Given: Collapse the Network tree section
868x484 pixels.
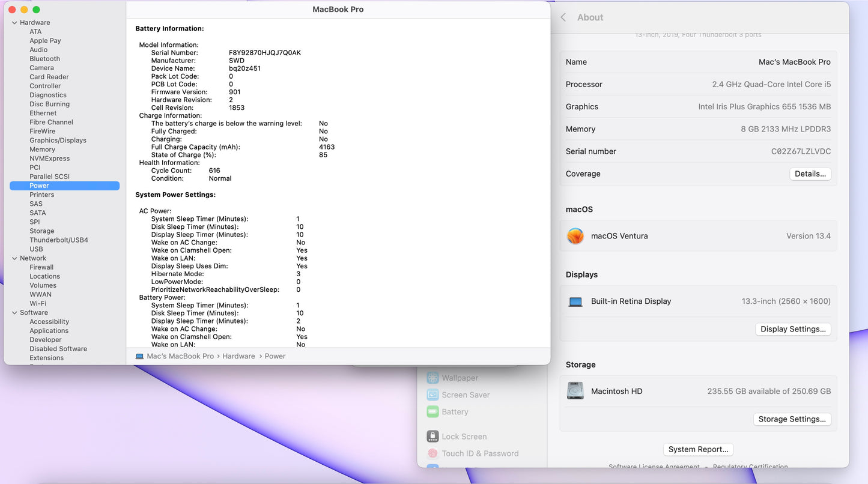Looking at the screenshot, I should coord(14,258).
